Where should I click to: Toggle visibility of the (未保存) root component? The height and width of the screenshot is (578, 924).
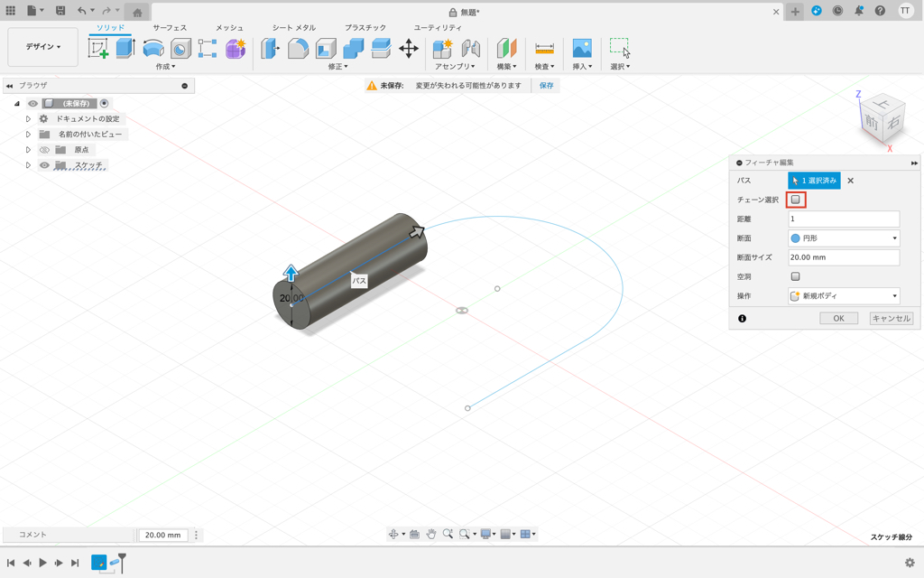(33, 103)
